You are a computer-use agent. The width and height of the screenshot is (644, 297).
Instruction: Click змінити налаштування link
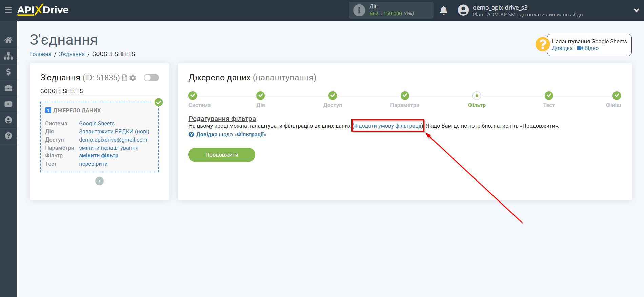[108, 148]
